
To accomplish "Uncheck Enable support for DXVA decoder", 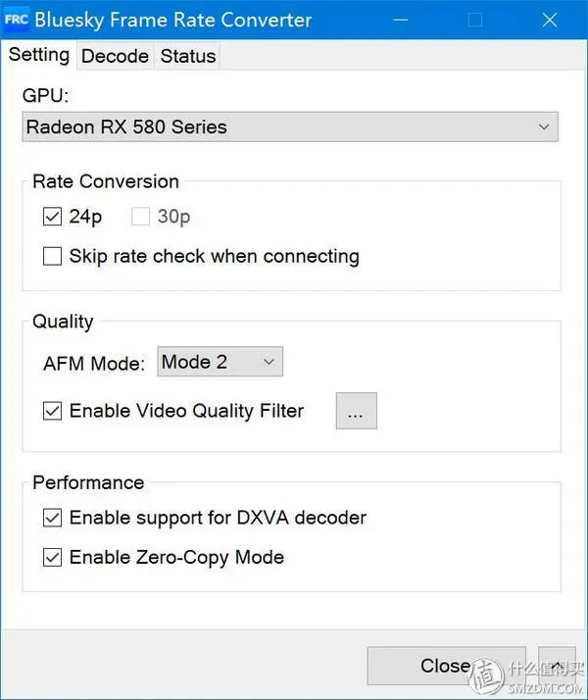I will (x=52, y=518).
